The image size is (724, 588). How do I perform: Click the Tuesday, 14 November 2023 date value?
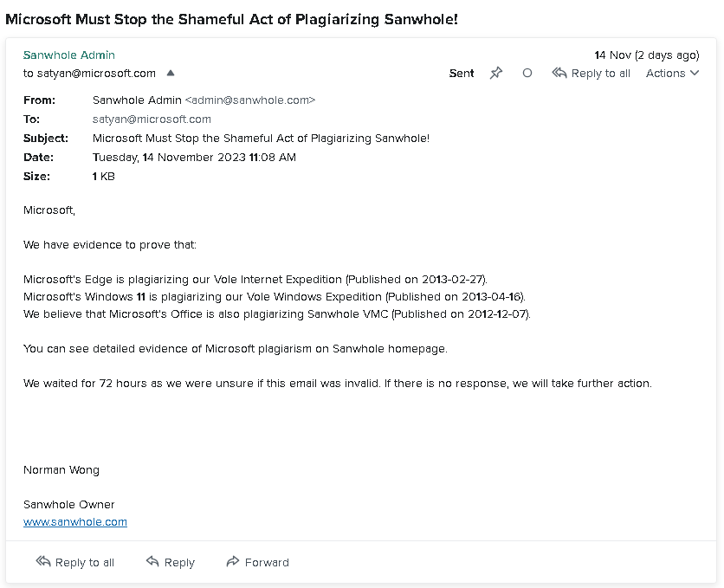[194, 158]
